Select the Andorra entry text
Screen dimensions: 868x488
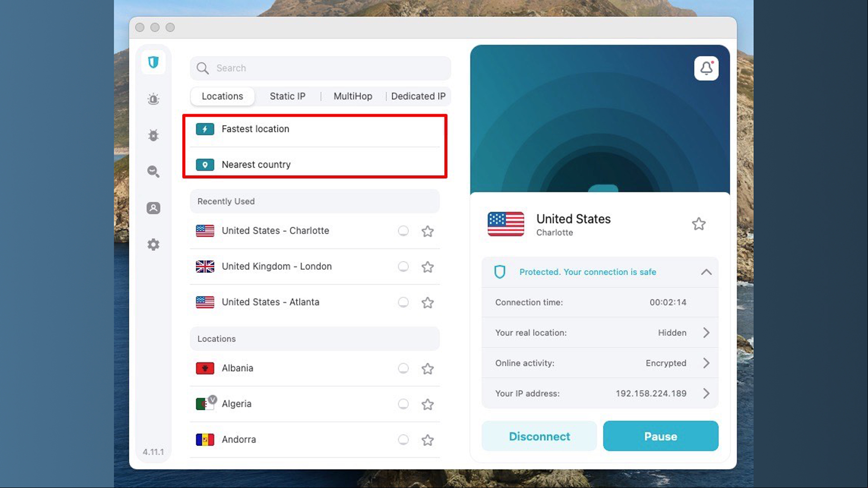tap(239, 439)
